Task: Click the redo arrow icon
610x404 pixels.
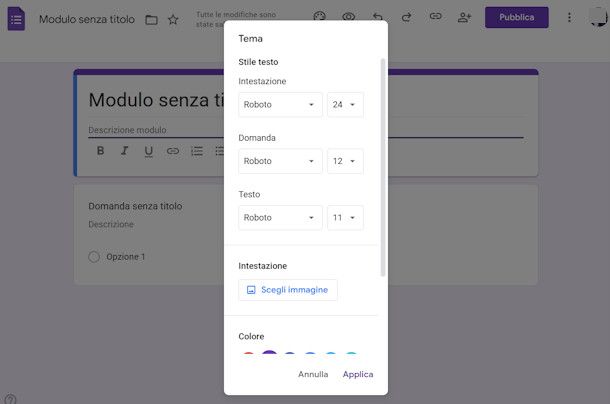Action: point(406,17)
